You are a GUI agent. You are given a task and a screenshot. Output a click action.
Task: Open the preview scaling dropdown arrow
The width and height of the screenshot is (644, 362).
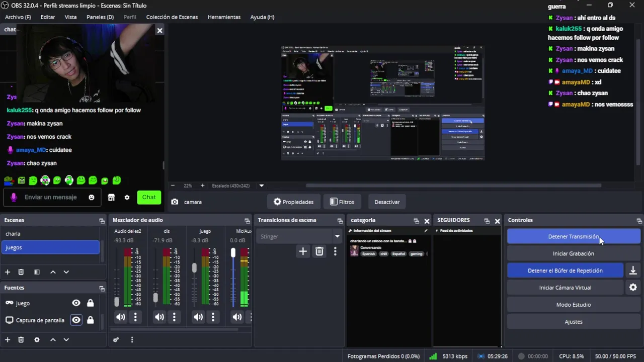click(261, 186)
